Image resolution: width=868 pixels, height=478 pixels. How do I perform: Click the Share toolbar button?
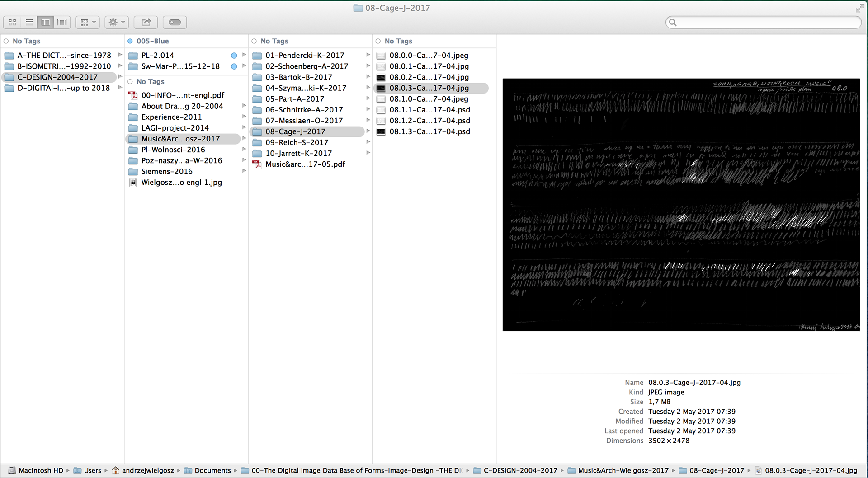[146, 22]
